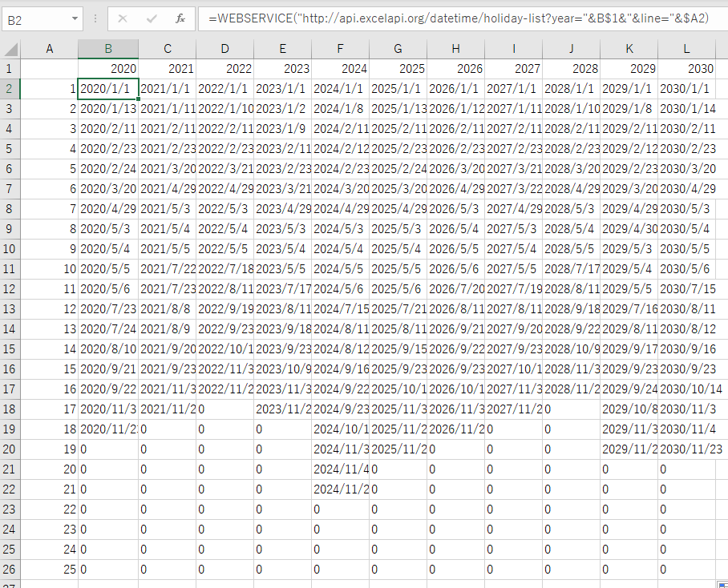This screenshot has height=588, width=728.
Task: Click the Cancel X icon in formula bar
Action: pos(122,18)
